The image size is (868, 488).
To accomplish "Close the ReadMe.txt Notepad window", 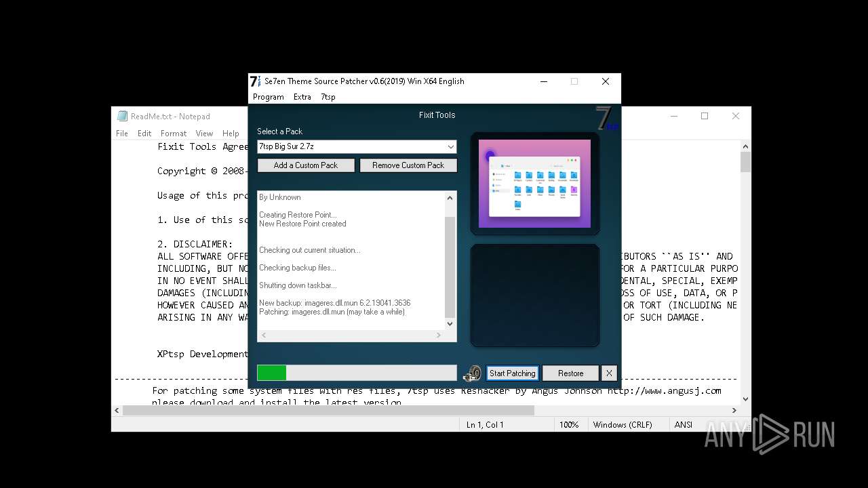I will tap(736, 116).
